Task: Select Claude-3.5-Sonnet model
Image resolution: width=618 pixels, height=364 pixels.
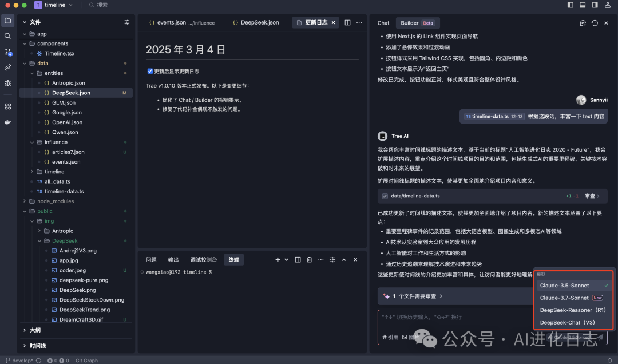Action: click(x=573, y=286)
